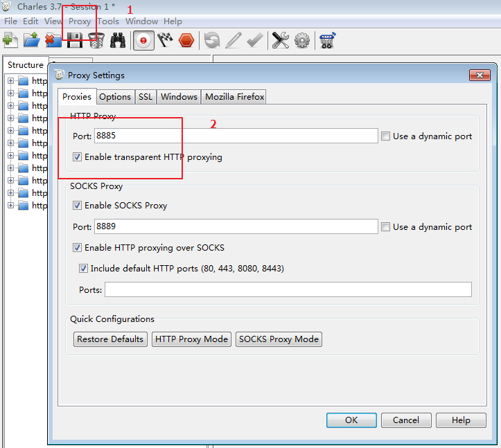
Task: Expand the second http tree node
Action: point(11,93)
